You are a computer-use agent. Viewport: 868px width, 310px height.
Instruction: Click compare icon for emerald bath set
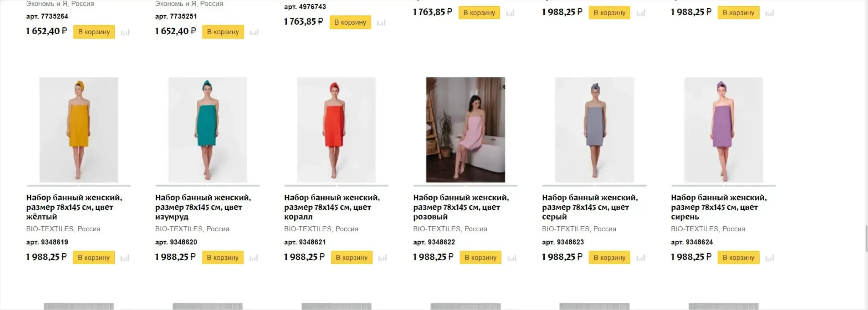(253, 258)
